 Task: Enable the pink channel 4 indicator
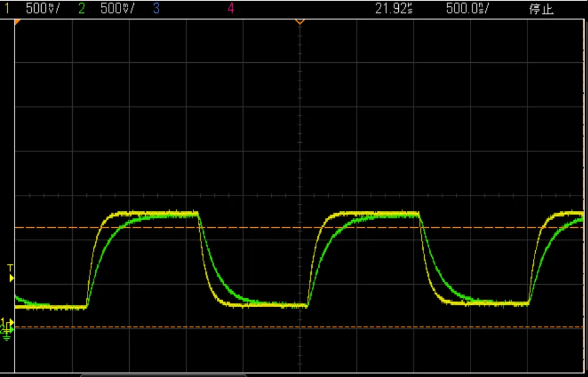click(x=231, y=9)
